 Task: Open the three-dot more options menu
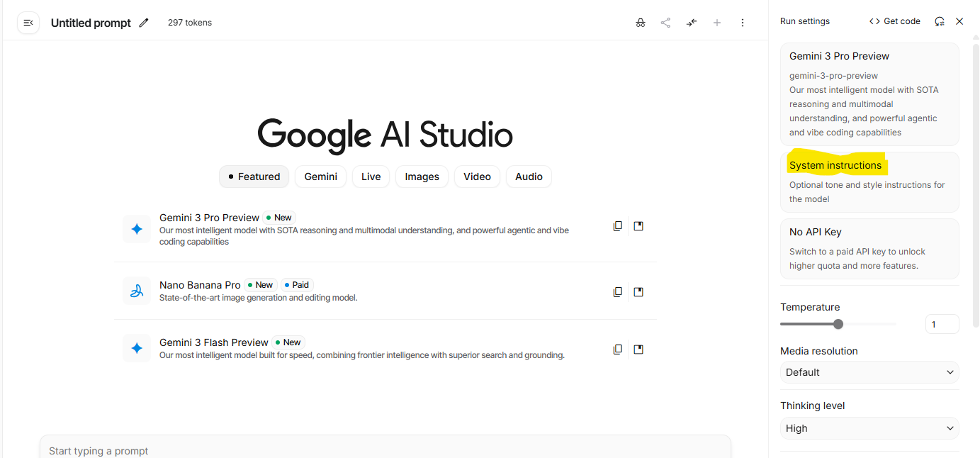(x=743, y=23)
